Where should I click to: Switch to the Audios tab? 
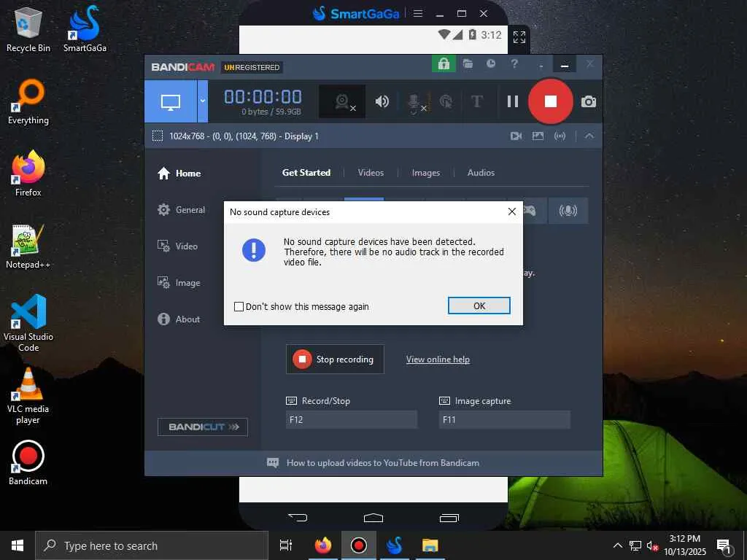(x=481, y=172)
